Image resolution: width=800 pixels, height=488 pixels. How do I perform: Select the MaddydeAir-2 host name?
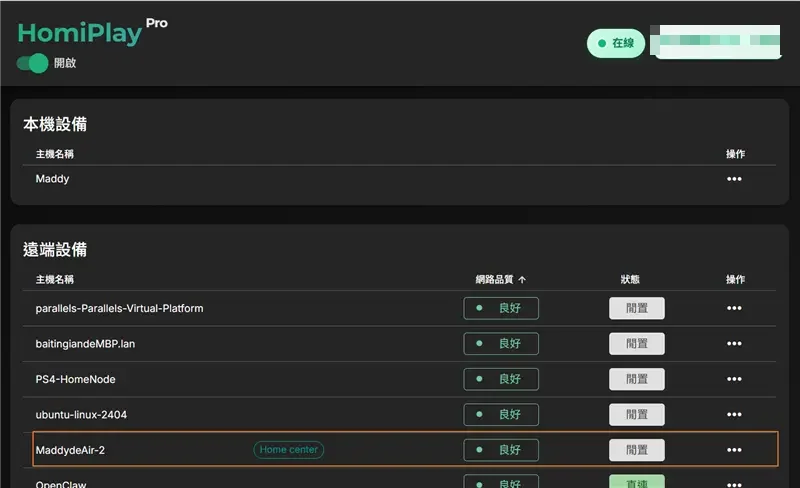(70, 450)
